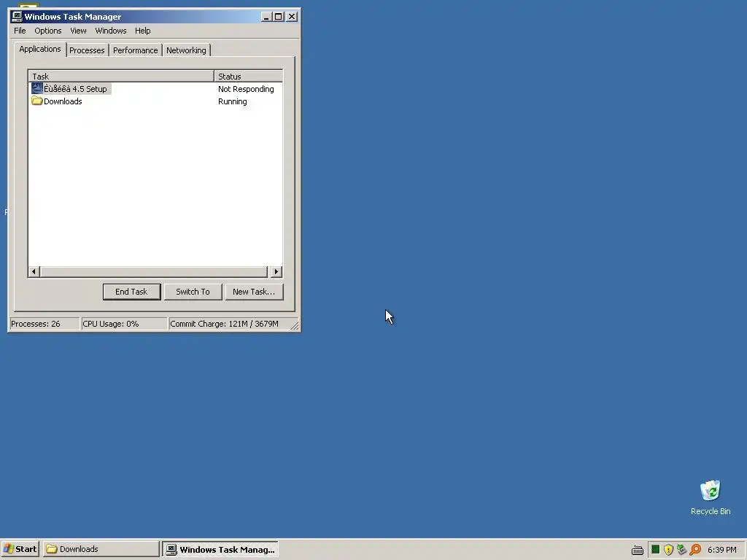Click the Task Manager title bar icon
Screen dimensions: 747x560
17,17
